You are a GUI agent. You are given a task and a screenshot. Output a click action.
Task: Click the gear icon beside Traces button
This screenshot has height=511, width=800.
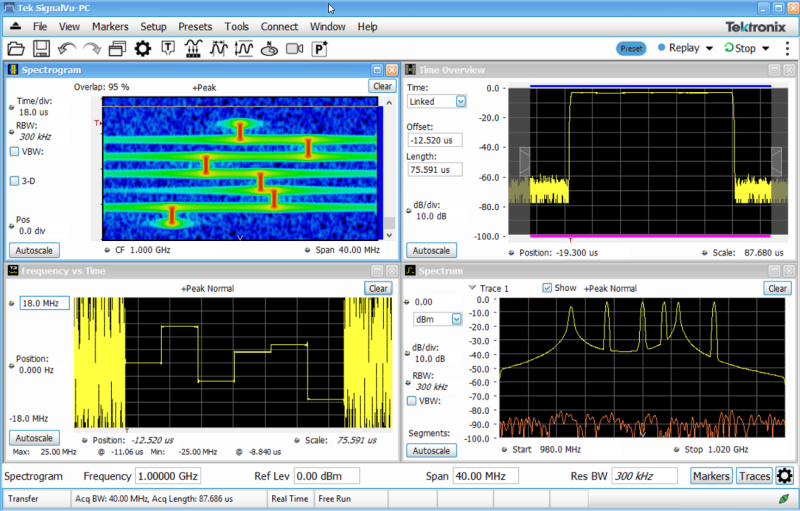point(785,476)
